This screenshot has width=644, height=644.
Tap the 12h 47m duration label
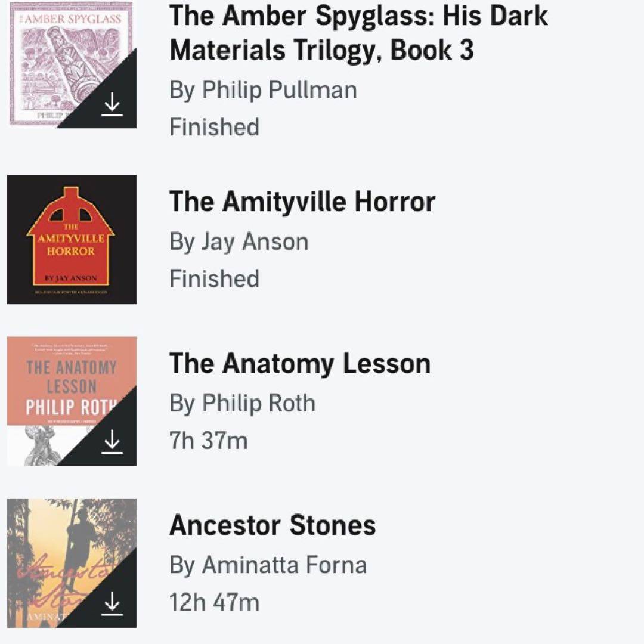click(214, 602)
